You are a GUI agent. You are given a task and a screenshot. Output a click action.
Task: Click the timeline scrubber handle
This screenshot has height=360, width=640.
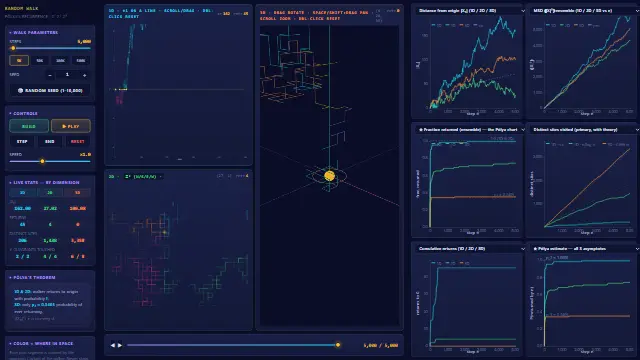pyautogui.click(x=338, y=345)
